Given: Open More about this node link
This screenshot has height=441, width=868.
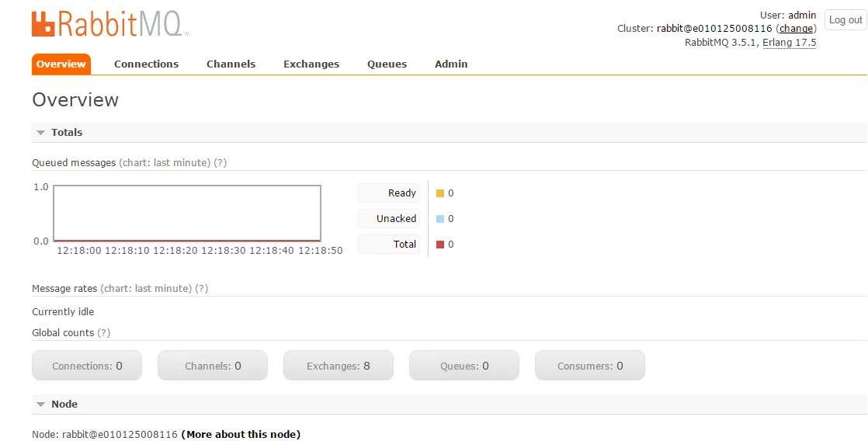Looking at the screenshot, I should [241, 434].
